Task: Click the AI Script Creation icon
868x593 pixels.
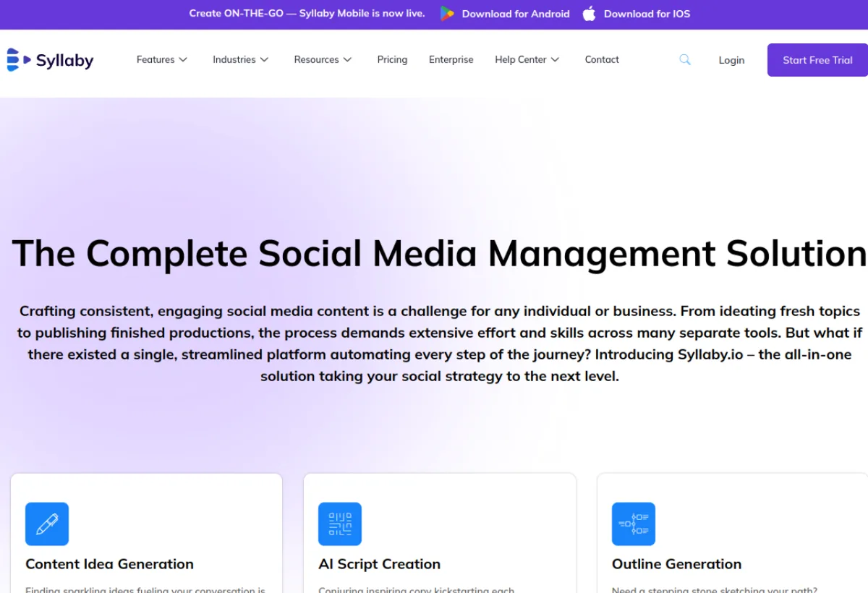Action: [x=340, y=524]
